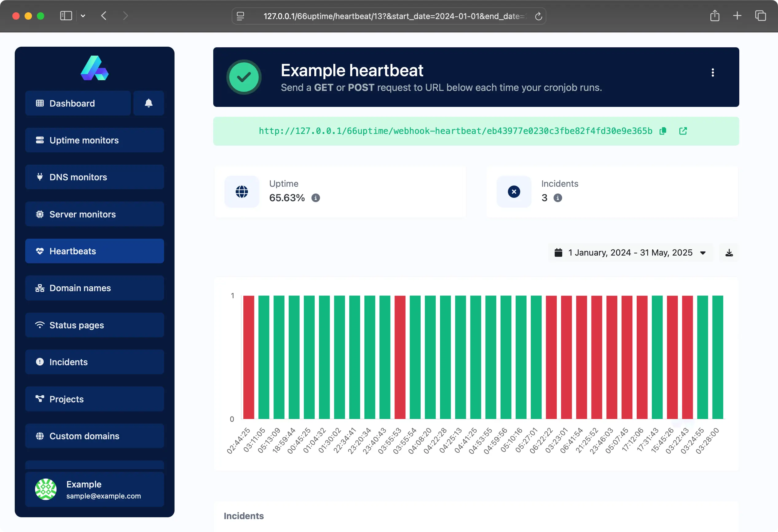The width and height of the screenshot is (778, 532).
Task: Open the webhook URL in a new tab
Action: 683,131
